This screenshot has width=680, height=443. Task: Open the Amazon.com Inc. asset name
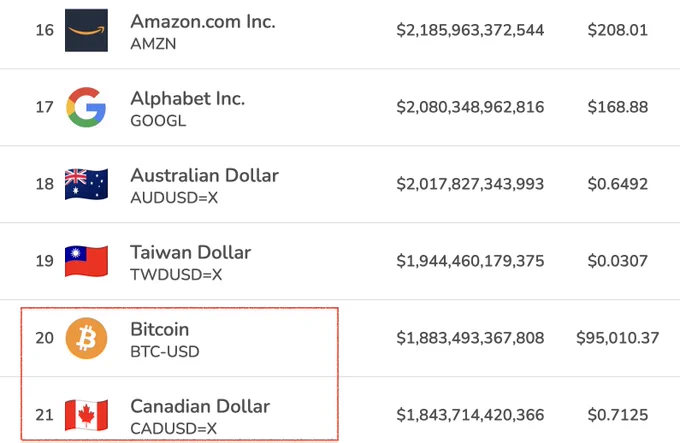point(203,21)
